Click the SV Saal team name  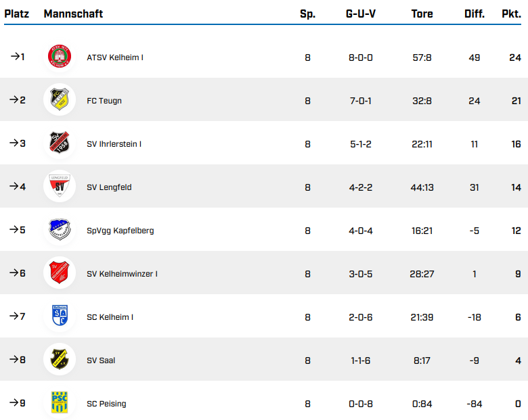pos(101,360)
